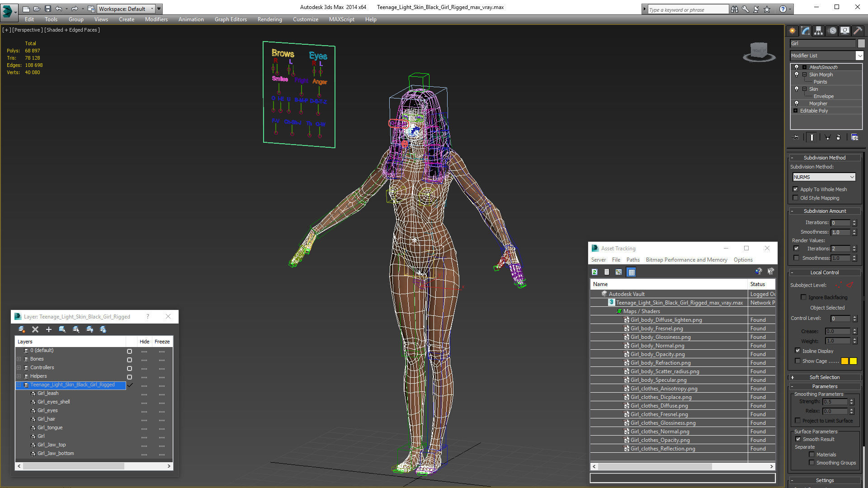Toggle Smooth Result checkbox
This screenshot has height=488, width=868.
[x=798, y=439]
